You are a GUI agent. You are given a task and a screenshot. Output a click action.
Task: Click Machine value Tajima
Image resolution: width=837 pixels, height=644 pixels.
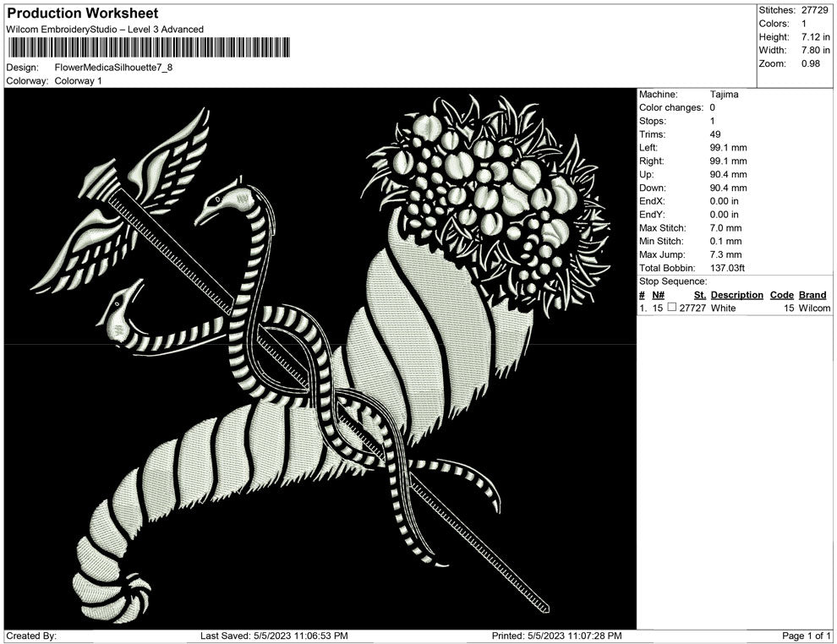725,94
